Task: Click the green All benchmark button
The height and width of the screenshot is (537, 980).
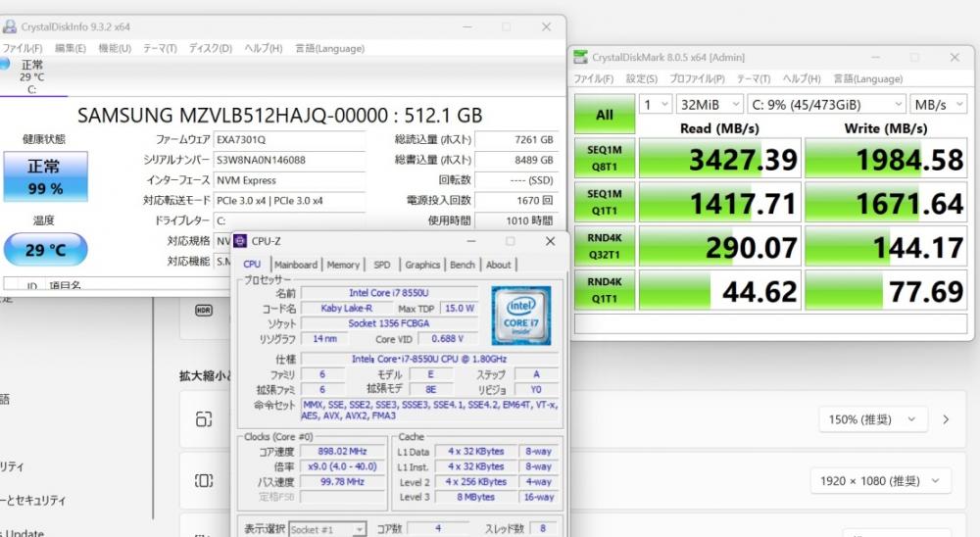Action: (605, 115)
